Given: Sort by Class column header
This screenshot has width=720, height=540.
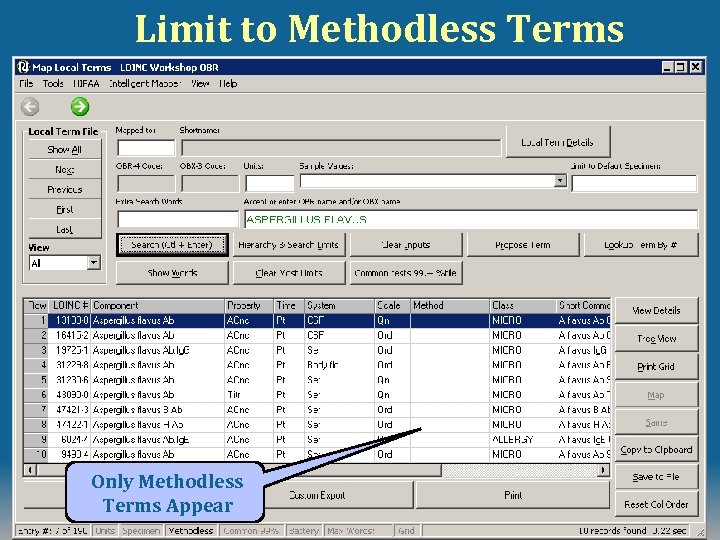Looking at the screenshot, I should 523,306.
